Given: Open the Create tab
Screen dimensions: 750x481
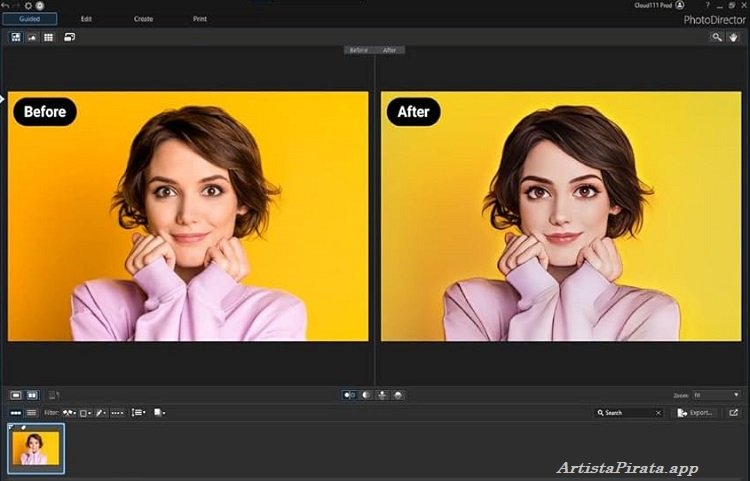Looking at the screenshot, I should click(x=143, y=18).
